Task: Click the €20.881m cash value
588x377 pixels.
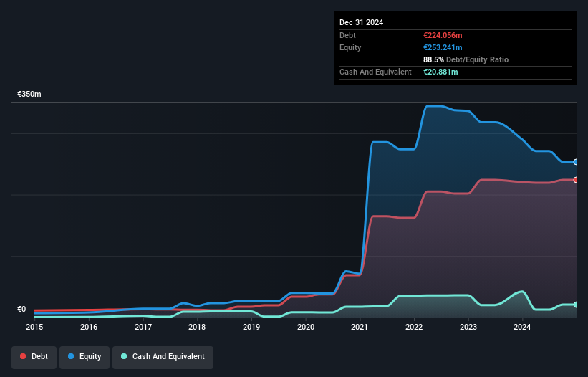Action: [x=440, y=72]
